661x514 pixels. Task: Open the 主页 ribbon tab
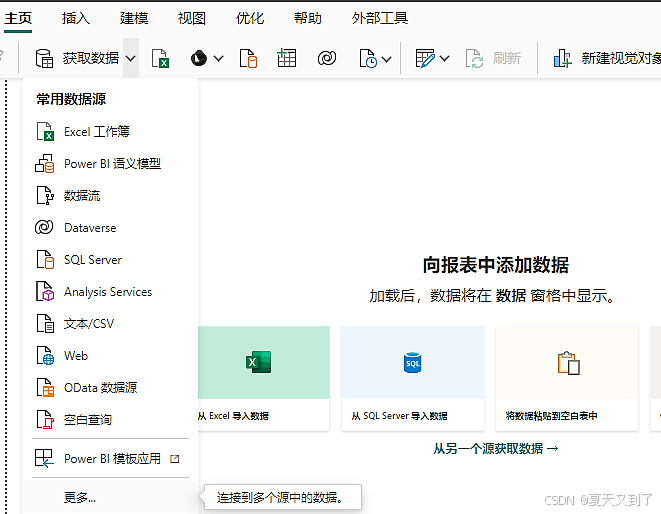tap(18, 18)
